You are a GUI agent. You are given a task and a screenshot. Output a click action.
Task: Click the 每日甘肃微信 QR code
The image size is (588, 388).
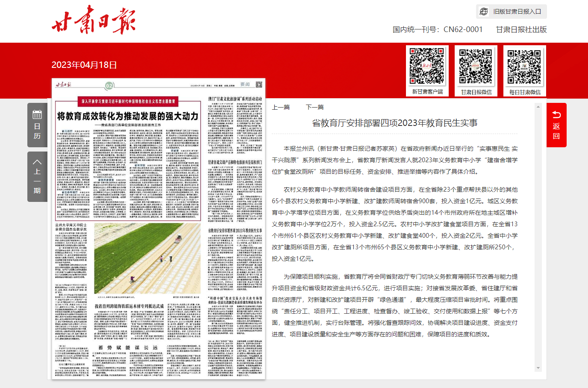(524, 67)
